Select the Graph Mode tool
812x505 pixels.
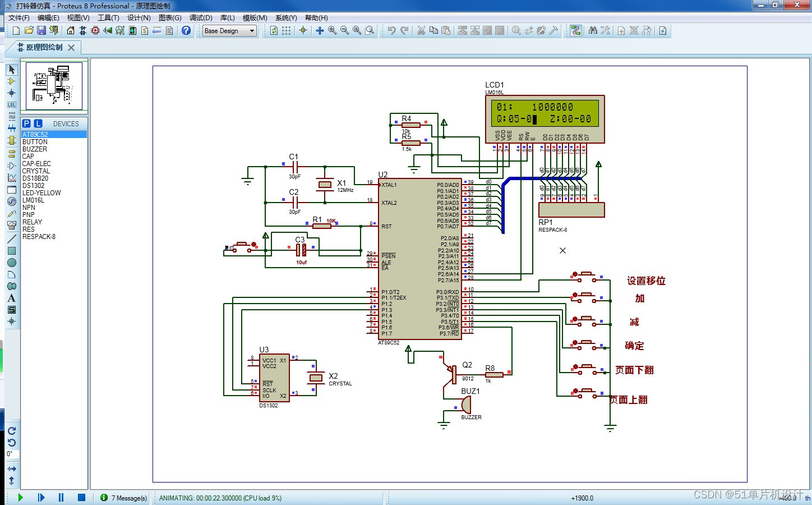pyautogui.click(x=12, y=178)
